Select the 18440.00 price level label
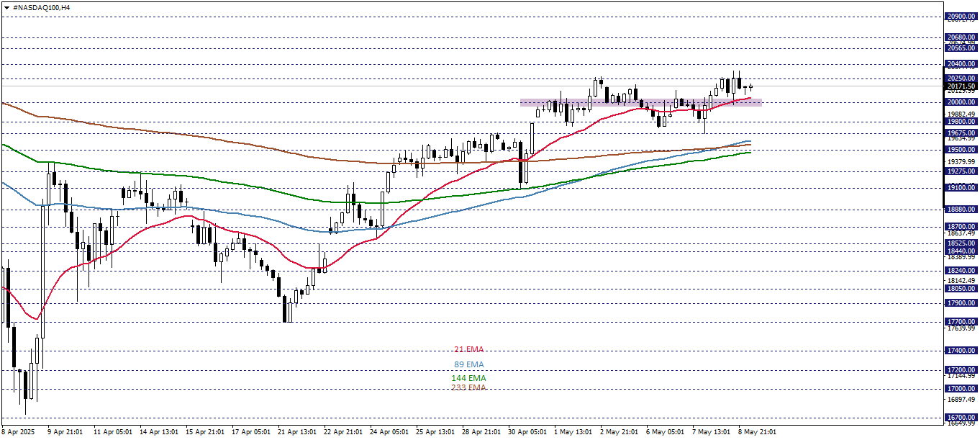 (962, 251)
